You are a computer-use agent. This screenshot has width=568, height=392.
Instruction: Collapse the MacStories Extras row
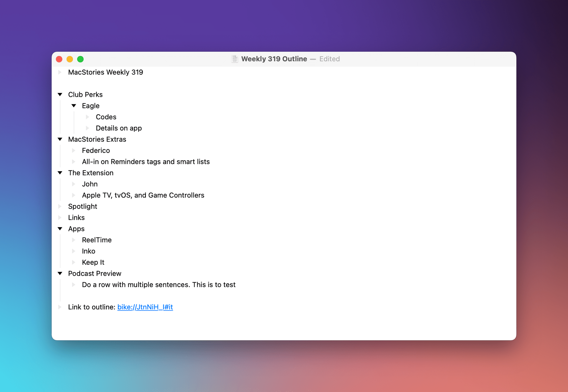coord(60,139)
